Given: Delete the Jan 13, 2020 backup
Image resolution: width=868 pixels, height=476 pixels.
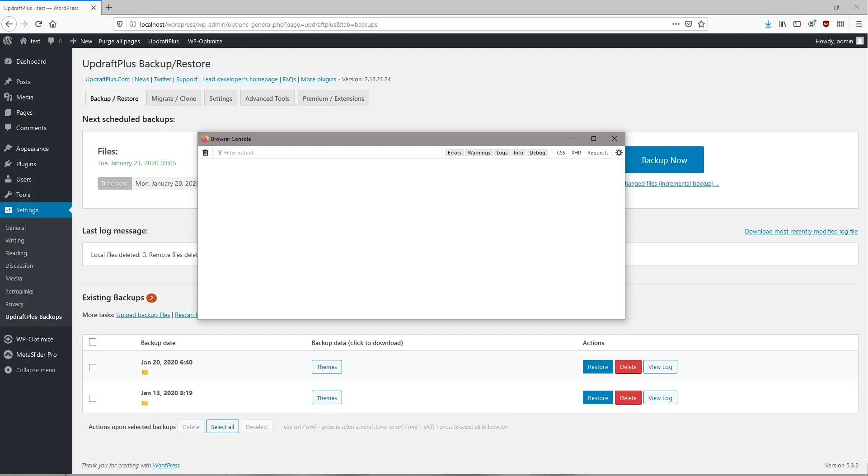Looking at the screenshot, I should pyautogui.click(x=628, y=398).
